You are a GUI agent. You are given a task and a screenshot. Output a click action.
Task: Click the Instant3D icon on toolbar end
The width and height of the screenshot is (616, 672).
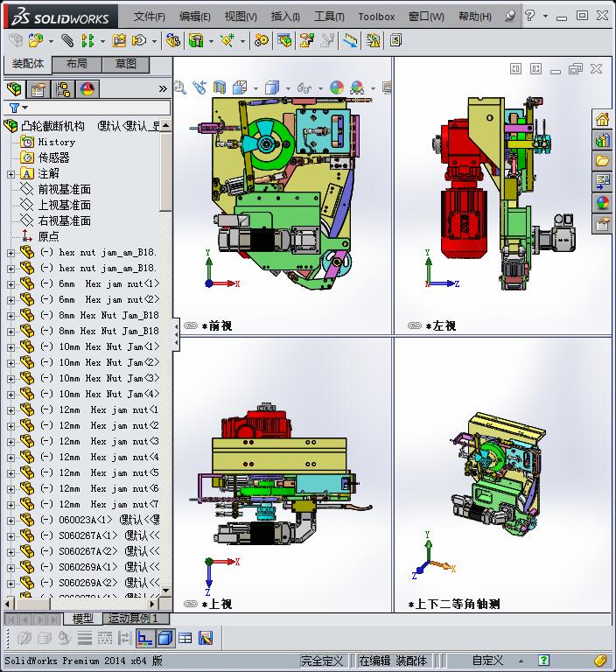coord(395,41)
